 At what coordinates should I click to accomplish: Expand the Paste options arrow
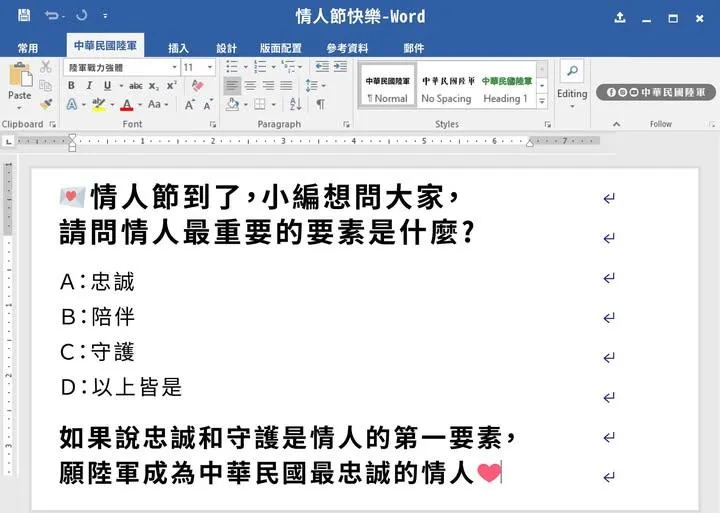(19, 108)
